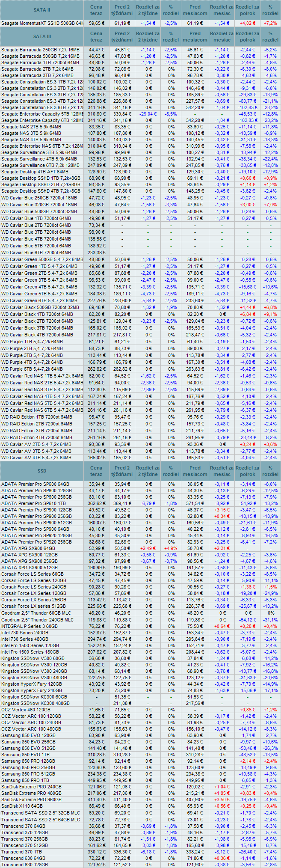The image size is (281, 868).
Task: Click the -24,9% cell for Force LX 128GB
Action: click(x=270, y=593)
